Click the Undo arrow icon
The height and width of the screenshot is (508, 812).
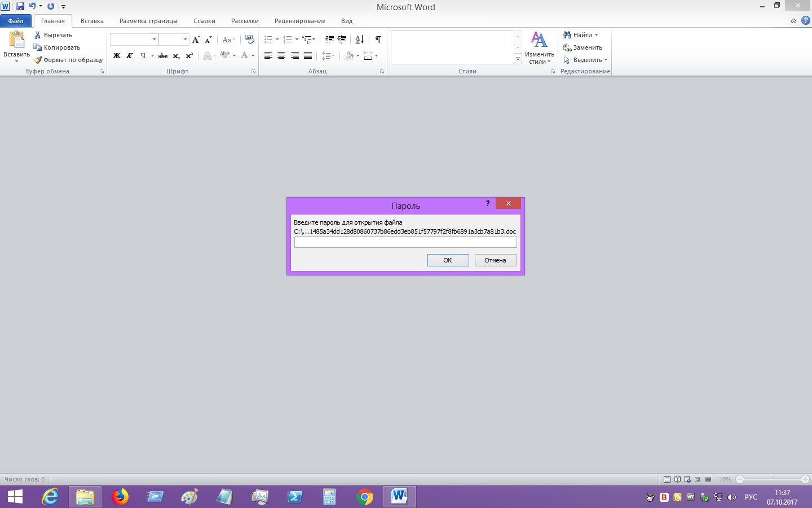click(x=32, y=6)
